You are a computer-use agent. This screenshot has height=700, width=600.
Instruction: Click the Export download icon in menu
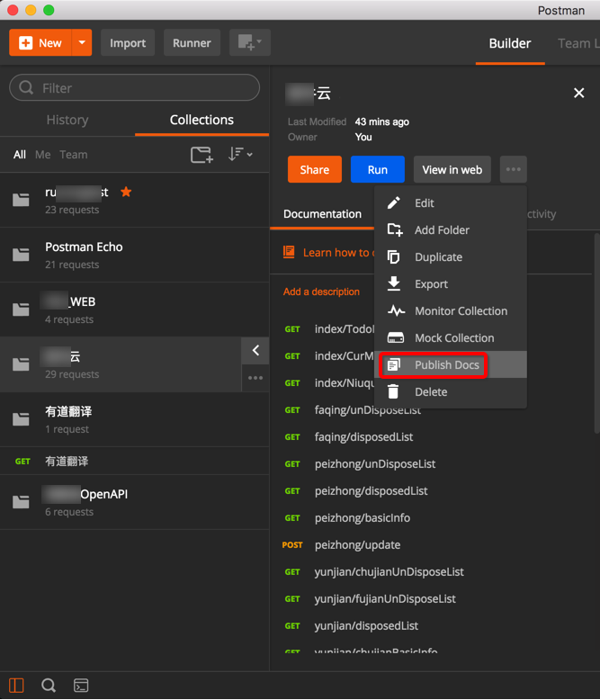[x=394, y=283]
